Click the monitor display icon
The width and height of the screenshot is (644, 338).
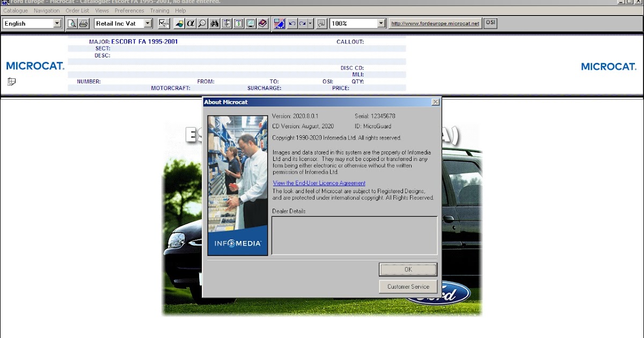click(x=249, y=23)
